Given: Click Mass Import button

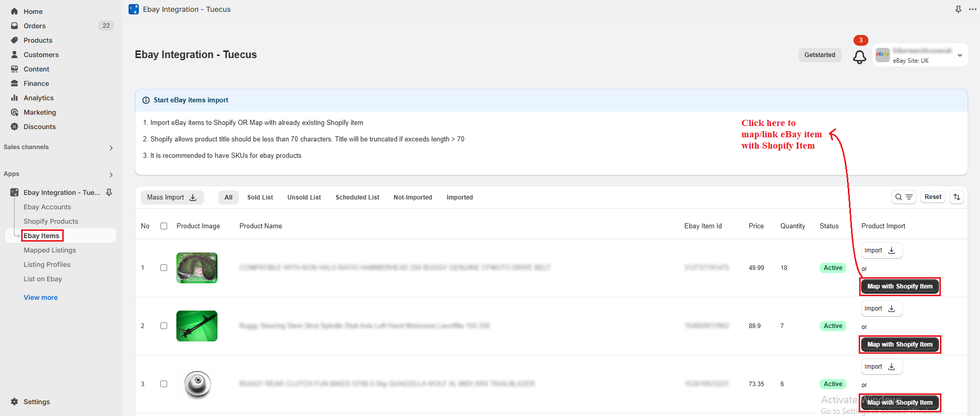Looking at the screenshot, I should tap(172, 197).
